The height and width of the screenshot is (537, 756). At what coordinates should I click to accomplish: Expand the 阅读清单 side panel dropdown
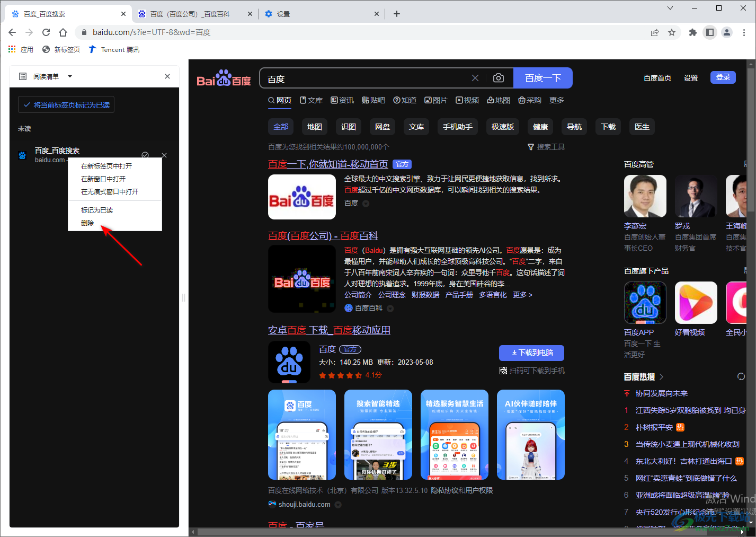[x=70, y=76]
